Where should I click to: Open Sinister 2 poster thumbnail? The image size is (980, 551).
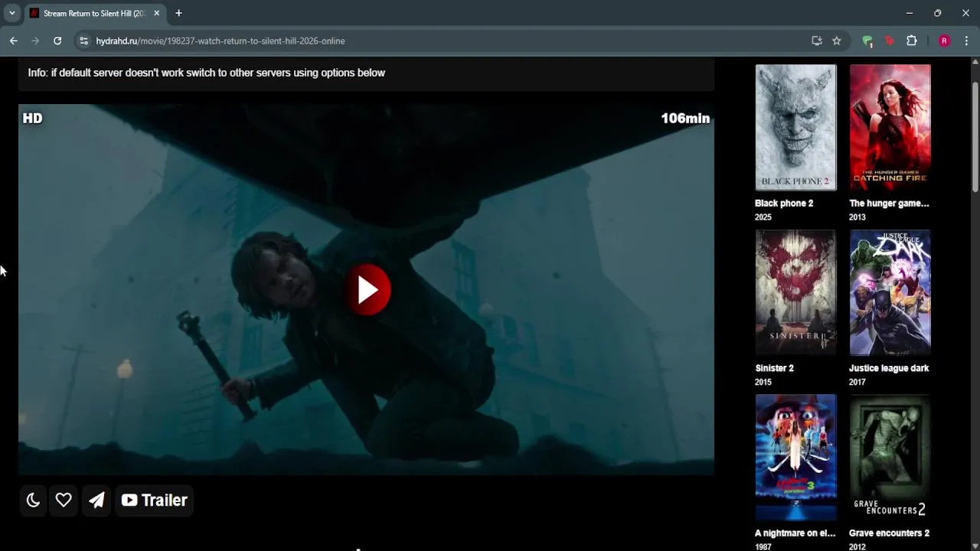click(795, 292)
